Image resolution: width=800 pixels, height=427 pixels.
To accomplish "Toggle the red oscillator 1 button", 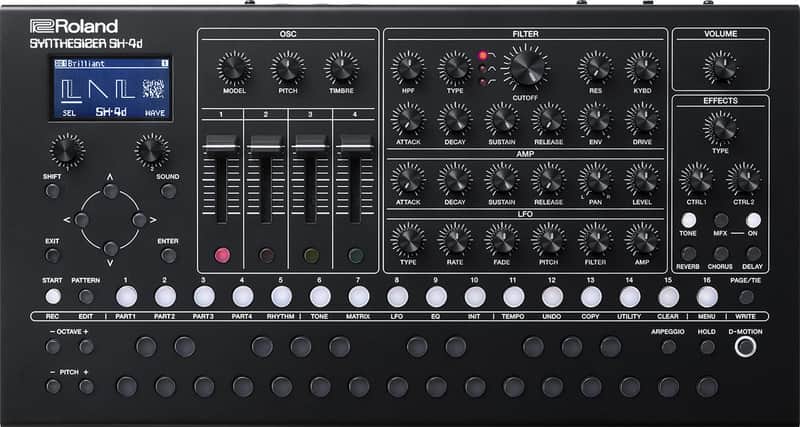I will coord(222,255).
